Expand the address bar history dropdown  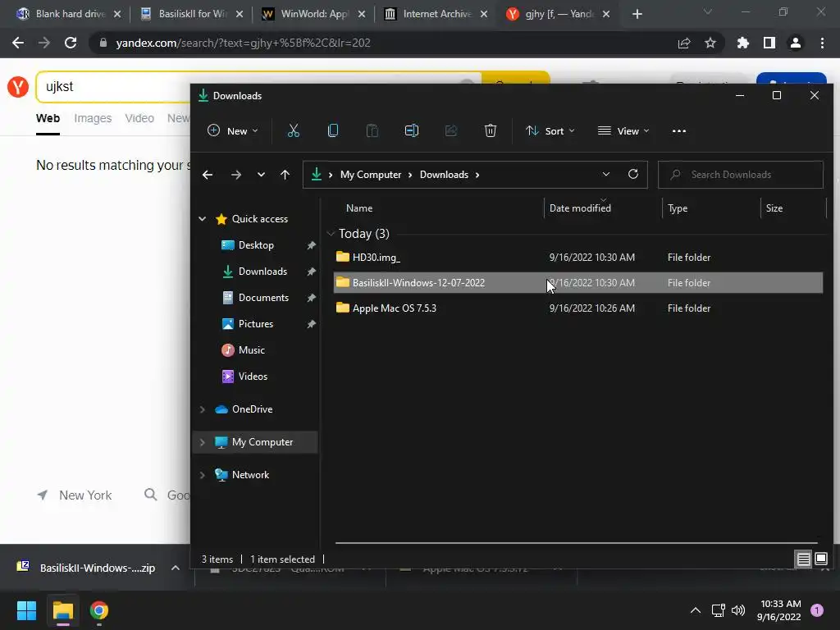606,174
